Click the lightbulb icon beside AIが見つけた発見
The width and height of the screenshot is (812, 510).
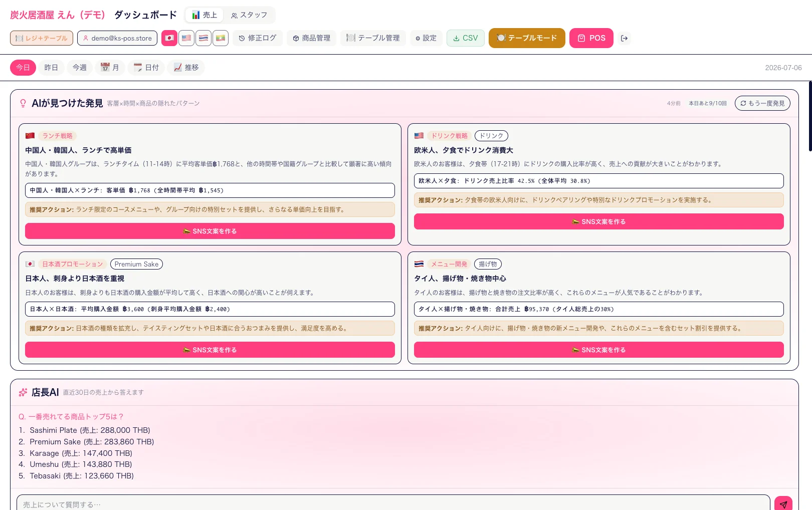click(x=23, y=103)
